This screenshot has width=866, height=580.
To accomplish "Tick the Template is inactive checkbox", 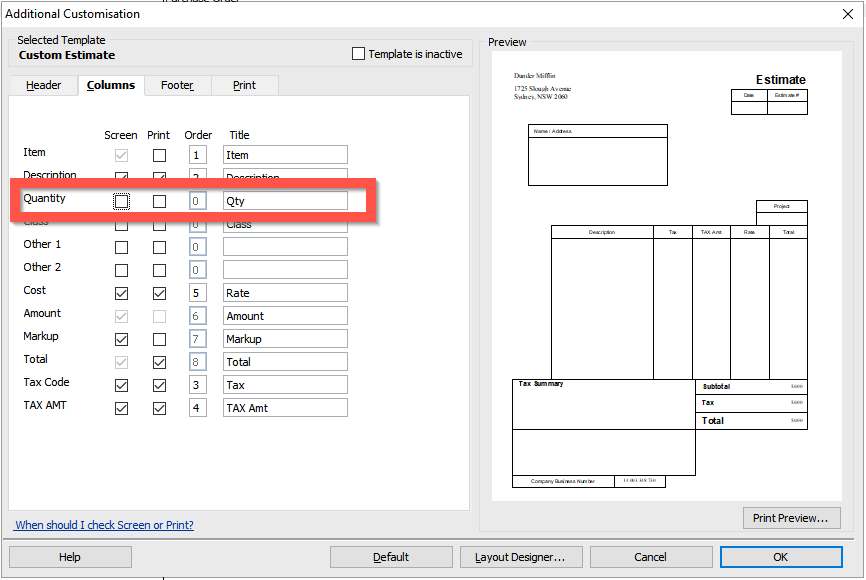I will pos(358,54).
